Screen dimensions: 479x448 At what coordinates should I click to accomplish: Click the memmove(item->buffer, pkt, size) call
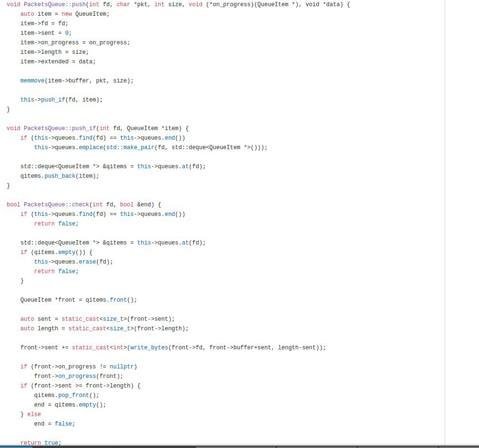[x=77, y=81]
